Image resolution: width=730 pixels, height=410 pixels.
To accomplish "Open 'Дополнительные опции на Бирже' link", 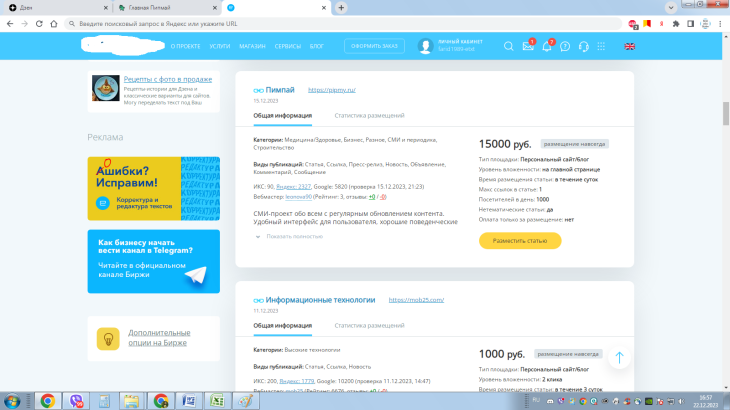I will tap(159, 337).
